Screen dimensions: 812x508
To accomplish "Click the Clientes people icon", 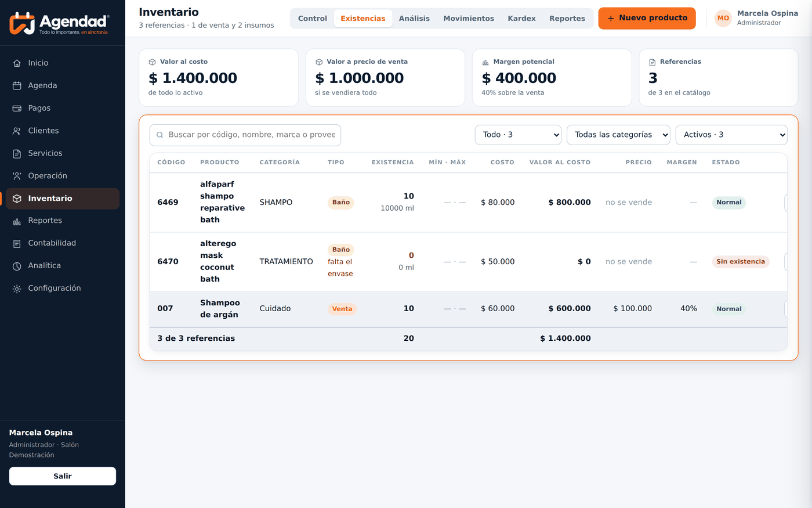I will click(17, 131).
